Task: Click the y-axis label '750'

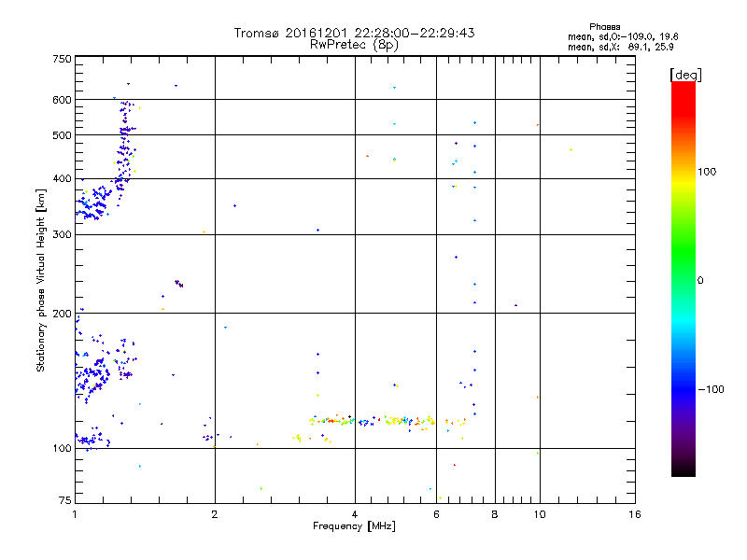Action: [x=62, y=59]
